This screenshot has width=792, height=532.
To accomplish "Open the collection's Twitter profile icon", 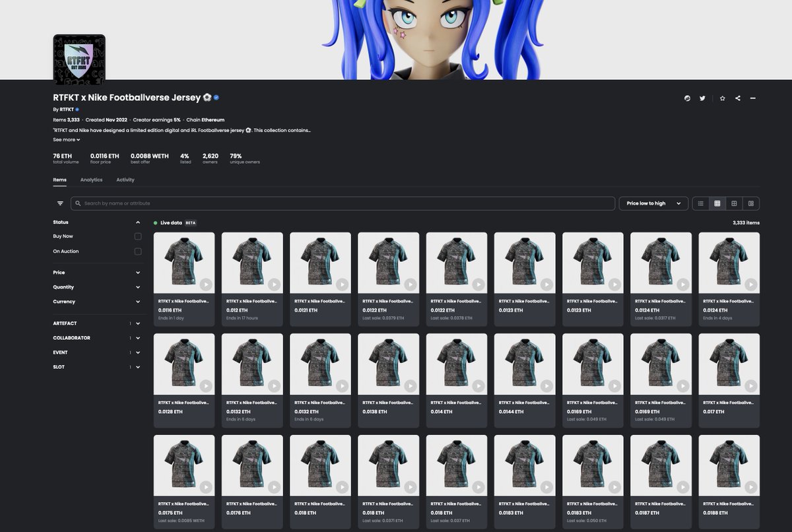I will point(702,98).
